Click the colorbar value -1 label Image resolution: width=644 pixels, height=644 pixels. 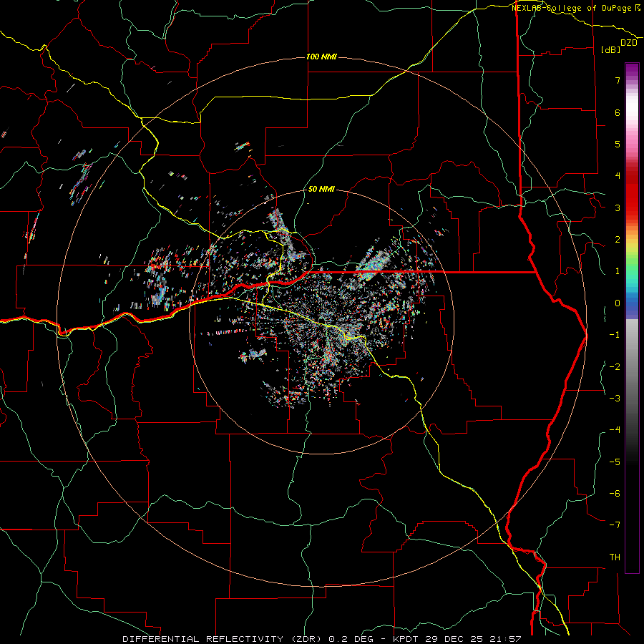point(615,335)
